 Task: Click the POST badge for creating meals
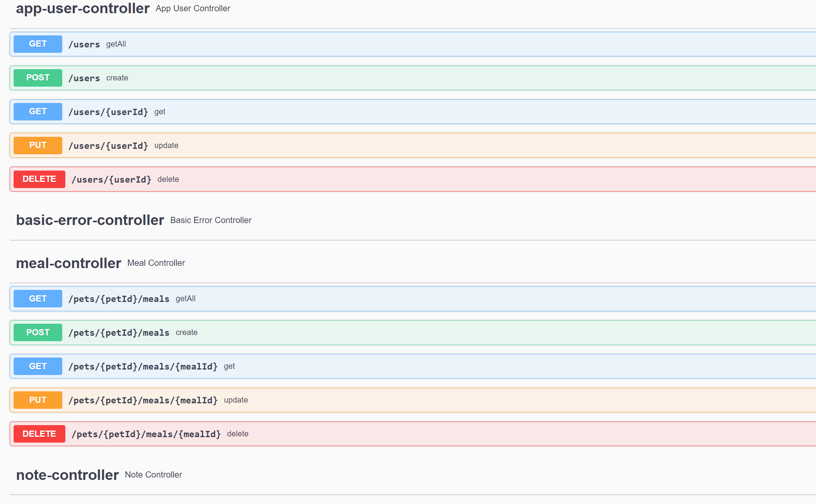click(37, 332)
